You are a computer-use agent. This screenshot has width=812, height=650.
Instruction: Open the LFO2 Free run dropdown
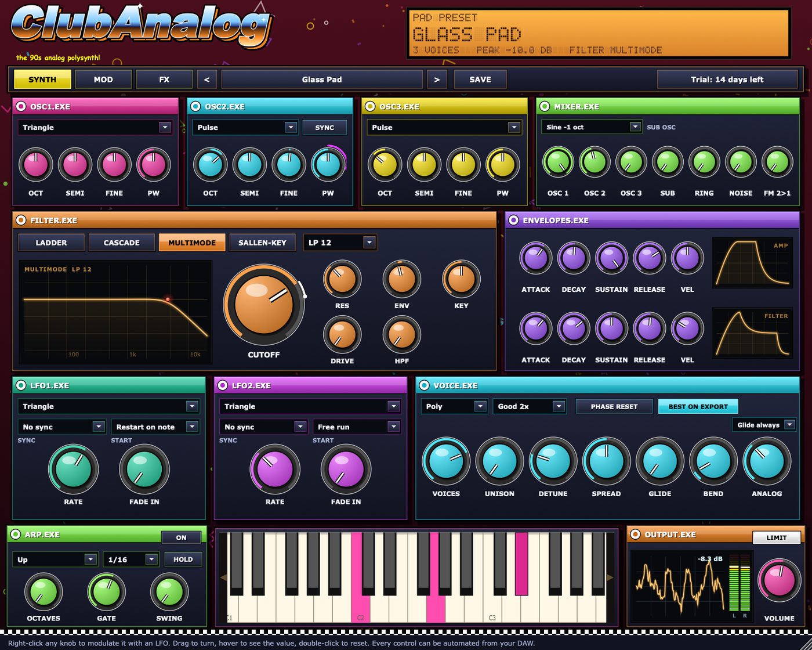(357, 427)
